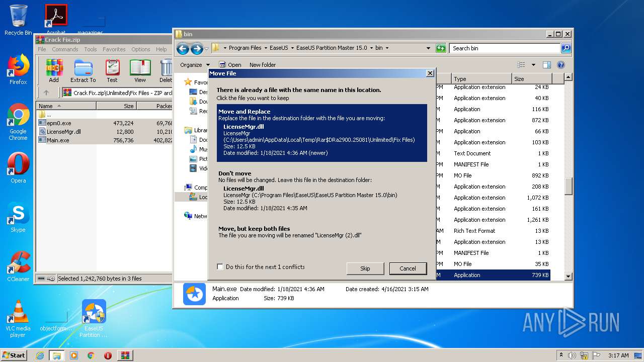Click the View icon in WinRAR toolbar
This screenshot has height=362, width=644.
coord(140,70)
